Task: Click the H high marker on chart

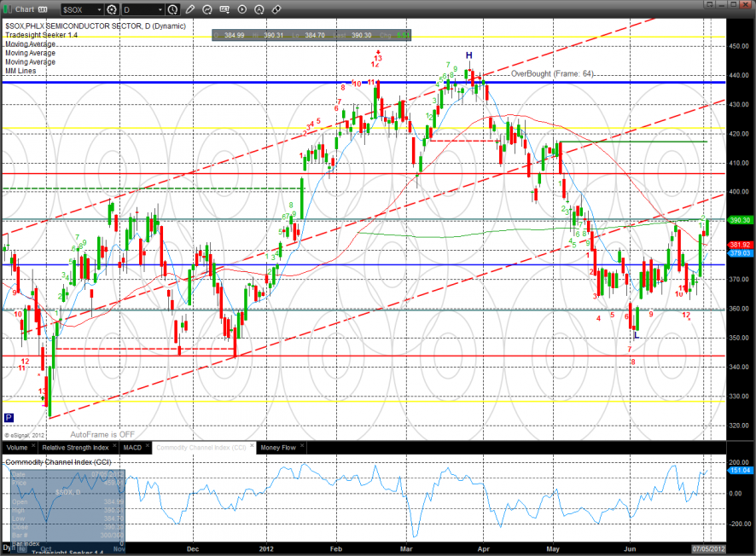Action: pyautogui.click(x=468, y=55)
